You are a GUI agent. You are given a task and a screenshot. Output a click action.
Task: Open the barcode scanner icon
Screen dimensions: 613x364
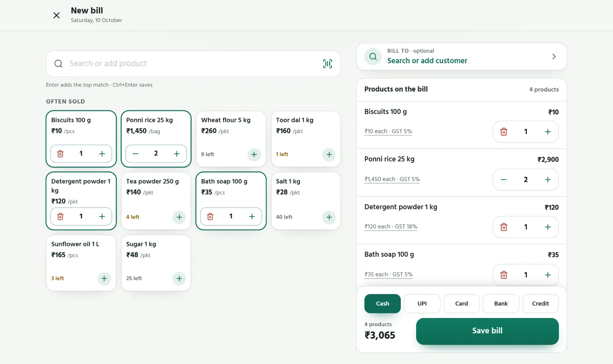pos(328,64)
